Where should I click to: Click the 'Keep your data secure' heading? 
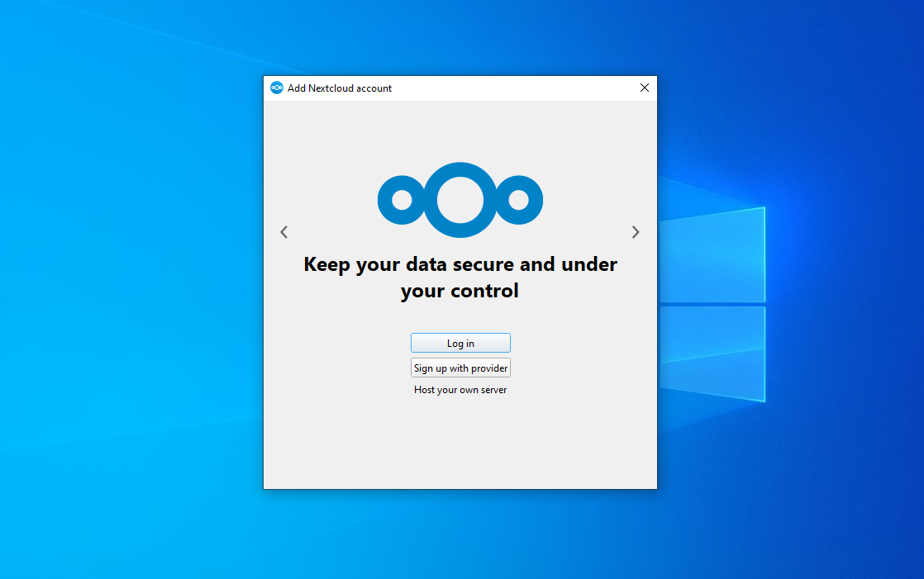[460, 277]
